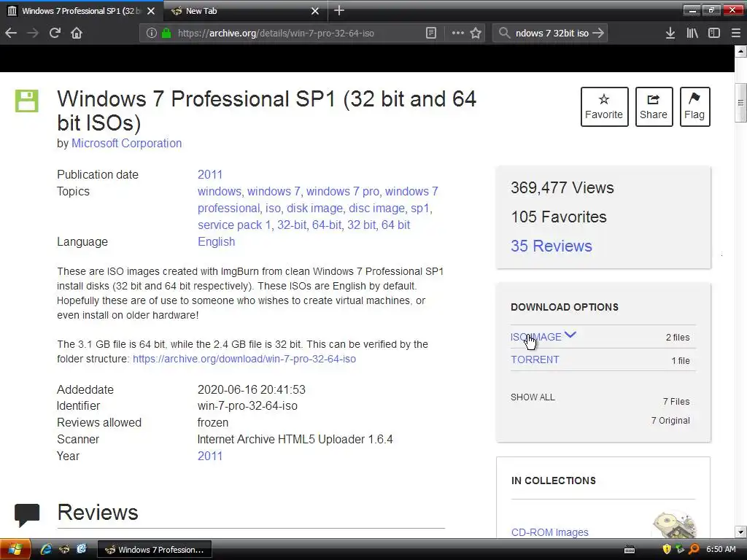Close the New Tab tab

pos(315,11)
